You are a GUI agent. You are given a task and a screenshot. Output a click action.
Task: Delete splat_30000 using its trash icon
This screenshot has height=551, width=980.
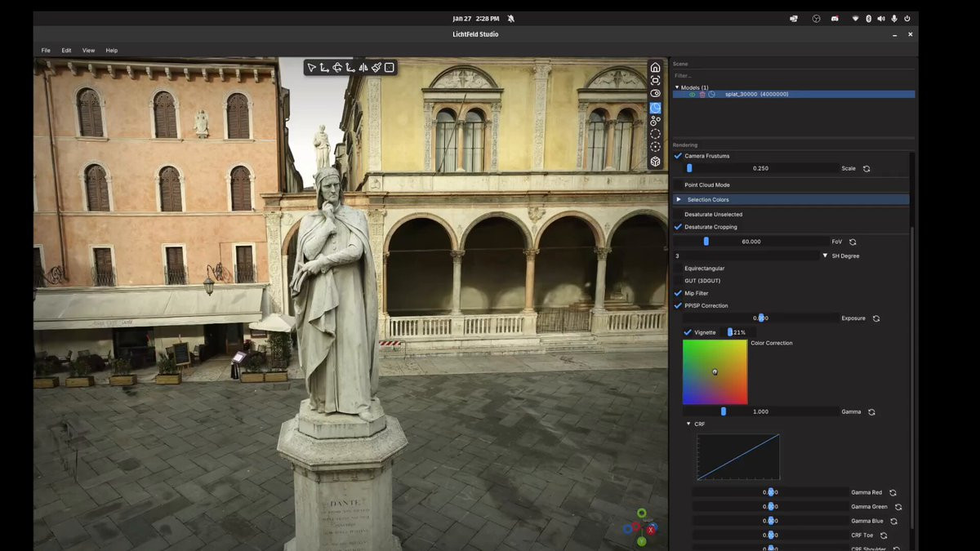702,95
